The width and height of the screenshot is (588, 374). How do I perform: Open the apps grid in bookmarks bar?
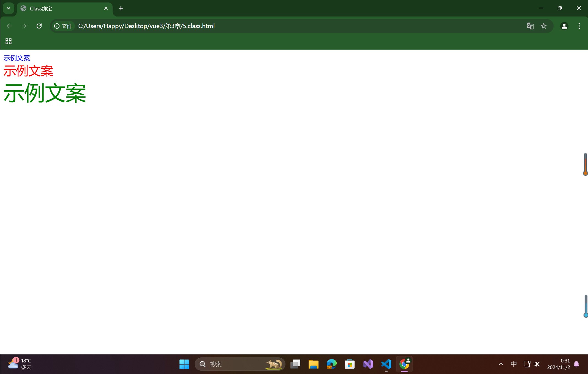(9, 41)
